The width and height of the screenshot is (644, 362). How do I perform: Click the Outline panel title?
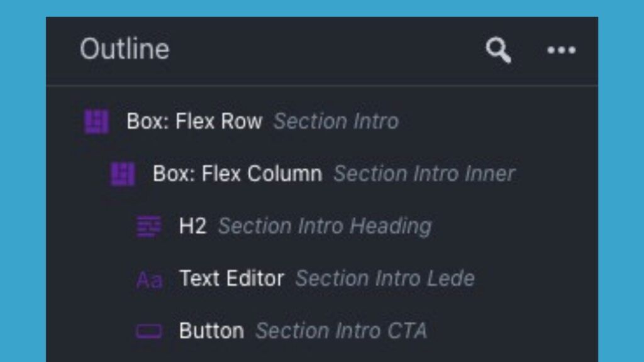click(x=125, y=48)
